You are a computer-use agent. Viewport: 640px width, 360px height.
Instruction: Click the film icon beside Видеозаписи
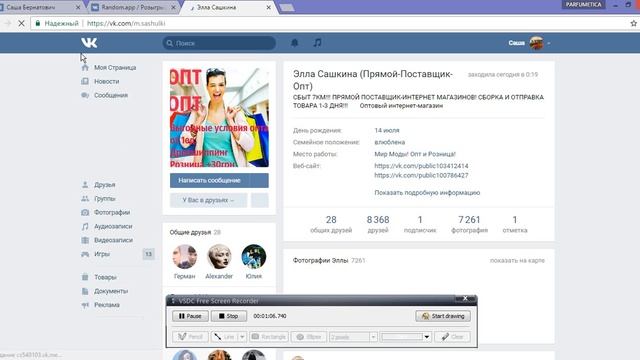85,240
